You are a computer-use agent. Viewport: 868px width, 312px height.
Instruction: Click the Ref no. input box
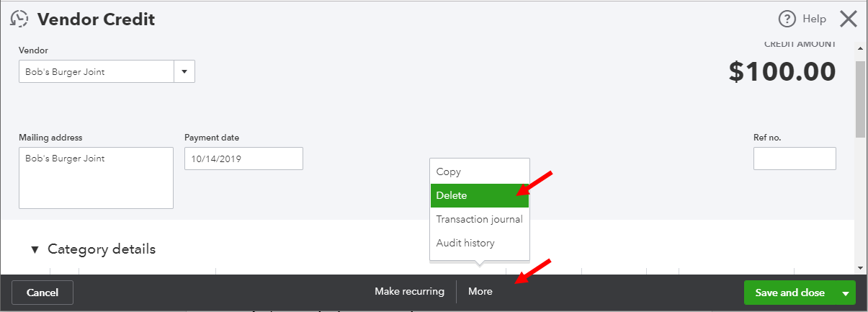(x=795, y=159)
